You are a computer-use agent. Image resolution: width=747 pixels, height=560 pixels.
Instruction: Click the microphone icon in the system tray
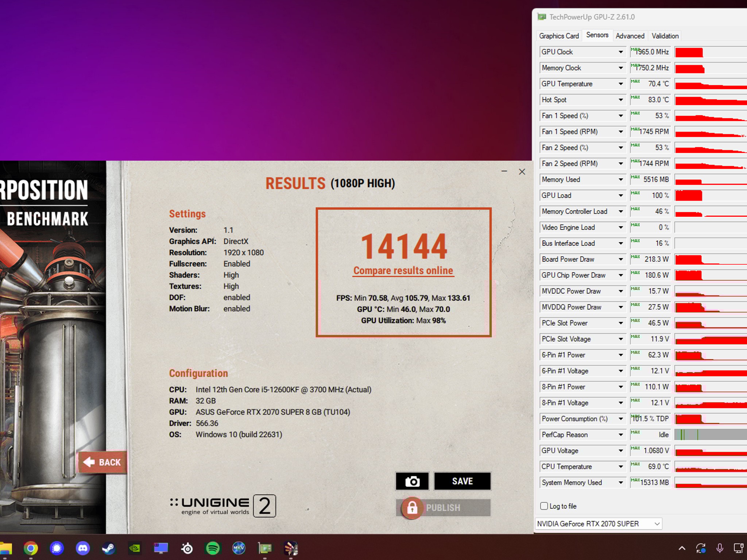click(x=720, y=549)
